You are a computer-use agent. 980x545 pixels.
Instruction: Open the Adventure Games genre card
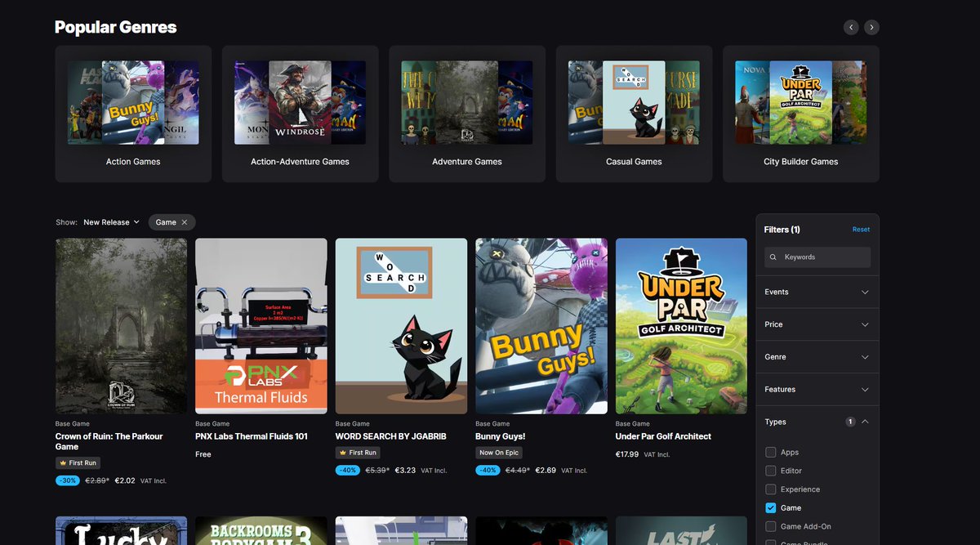pos(467,114)
